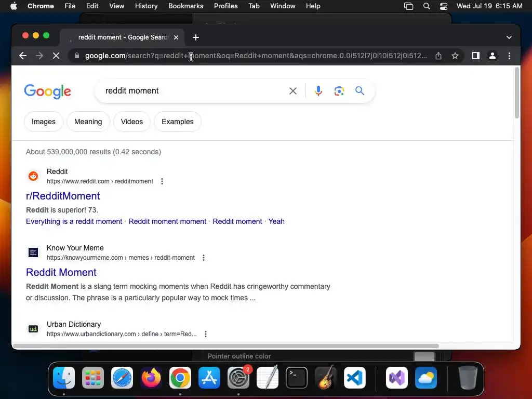532x399 pixels.
Task: Click the lock icon in address bar
Action: 77,56
